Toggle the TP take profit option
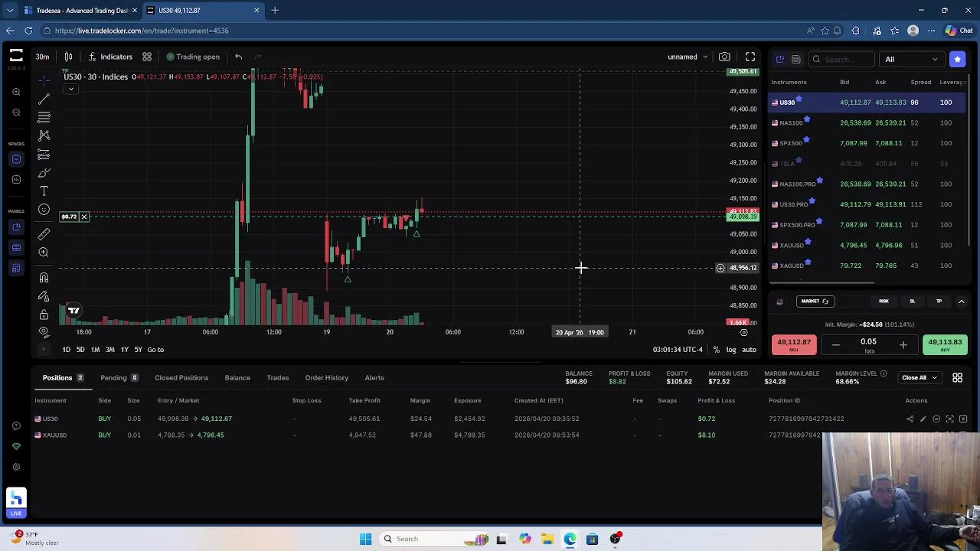Image resolution: width=980 pixels, height=551 pixels. pos(939,302)
